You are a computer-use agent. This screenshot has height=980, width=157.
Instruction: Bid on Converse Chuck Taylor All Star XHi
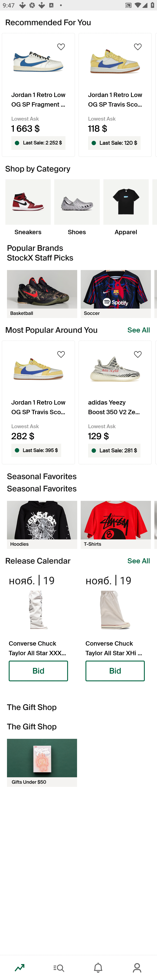pyautogui.click(x=115, y=671)
